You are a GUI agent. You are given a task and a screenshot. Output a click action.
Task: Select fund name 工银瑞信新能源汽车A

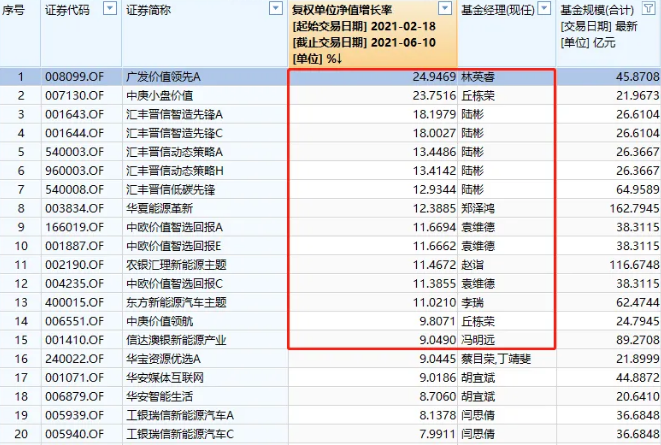180,416
